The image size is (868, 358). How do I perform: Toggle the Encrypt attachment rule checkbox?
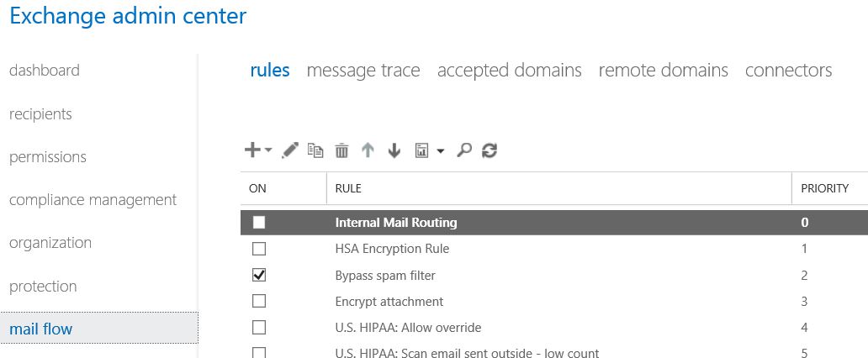coord(258,301)
